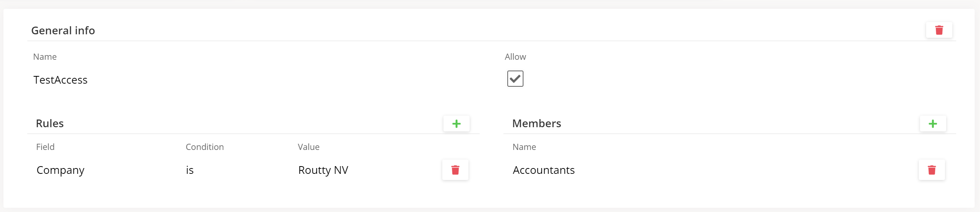
Task: Select the Routty NV rule value
Action: (x=323, y=170)
